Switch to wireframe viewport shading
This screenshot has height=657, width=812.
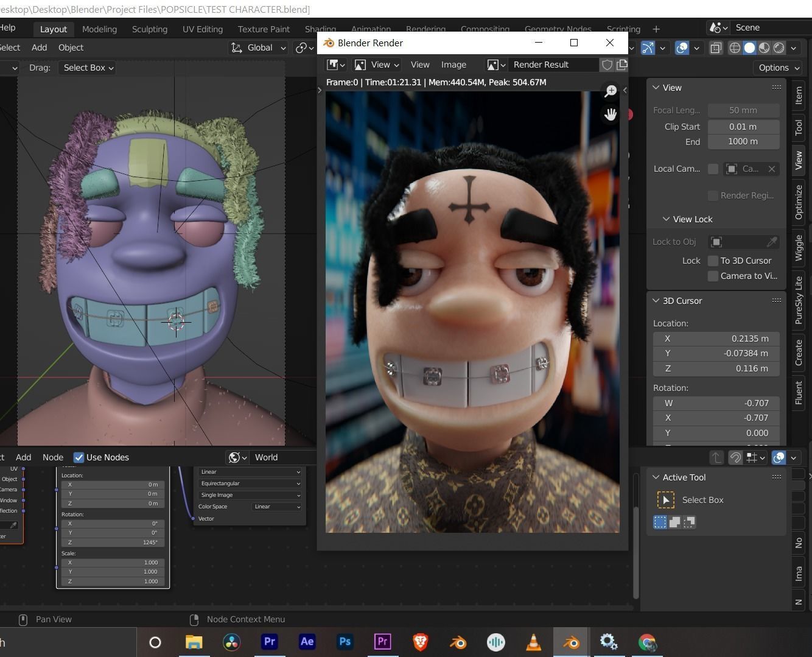(x=735, y=47)
